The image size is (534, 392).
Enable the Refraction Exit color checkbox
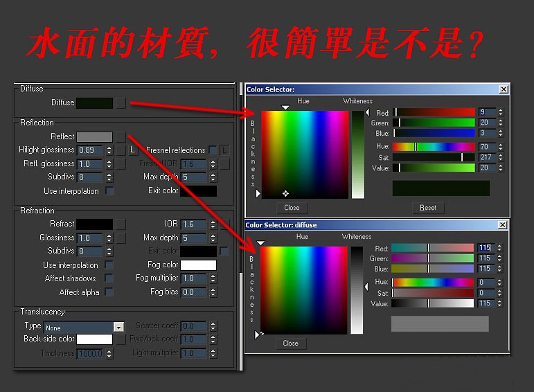(224, 251)
